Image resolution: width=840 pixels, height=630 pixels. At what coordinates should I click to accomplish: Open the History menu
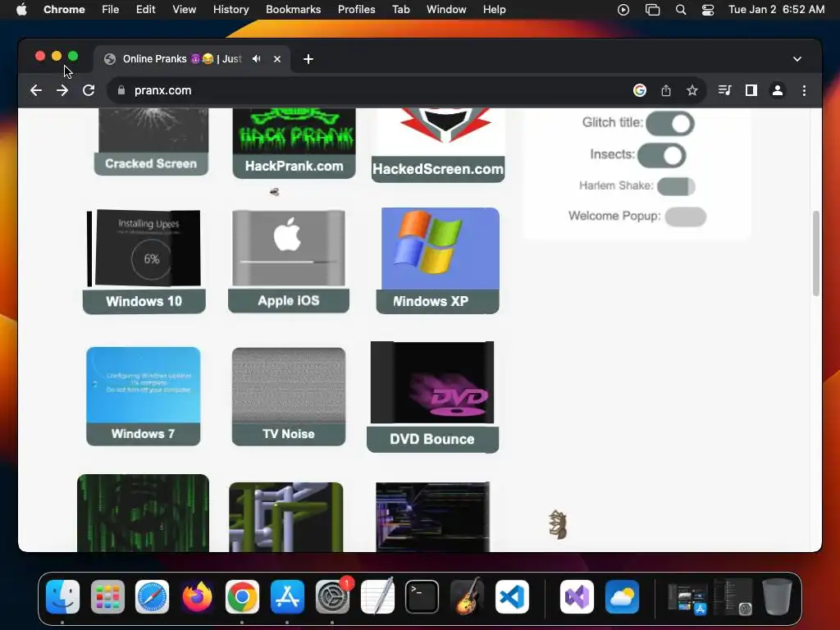point(231,9)
